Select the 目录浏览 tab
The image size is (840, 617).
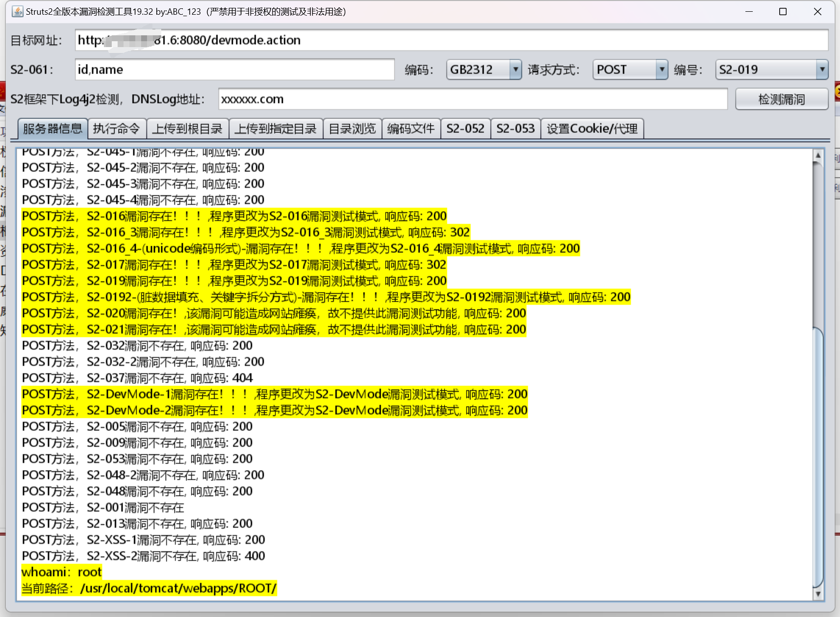[352, 129]
